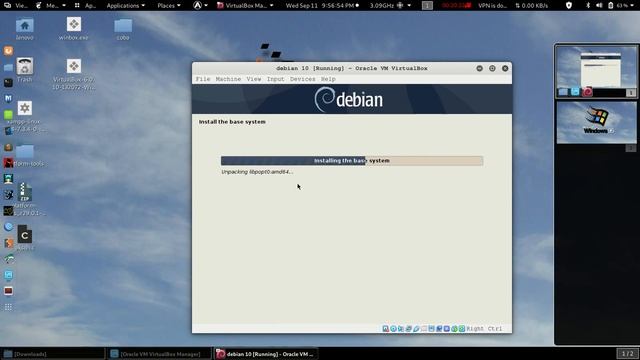This screenshot has height=360, width=640.
Task: Maximize the debian 10 VirtualBox window
Action: pos(492,68)
